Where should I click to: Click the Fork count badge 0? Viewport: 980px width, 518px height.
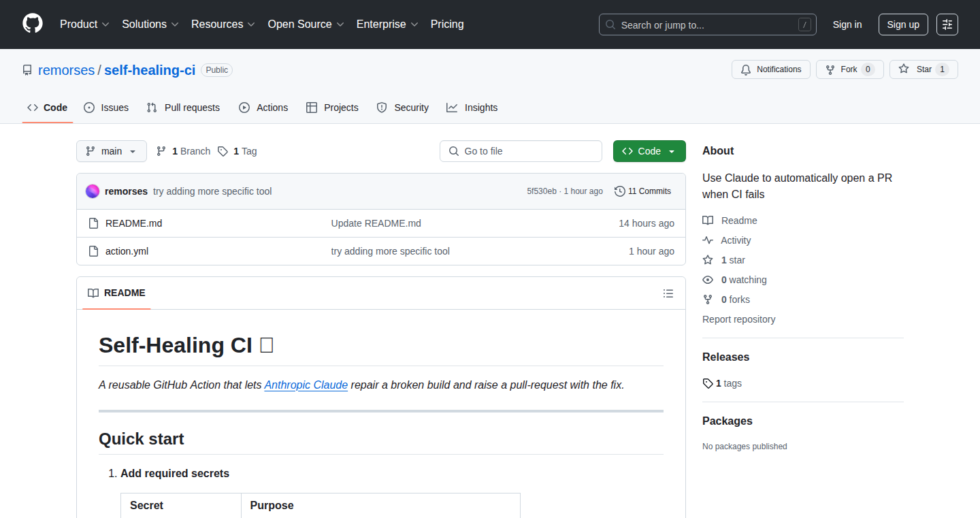pos(868,69)
